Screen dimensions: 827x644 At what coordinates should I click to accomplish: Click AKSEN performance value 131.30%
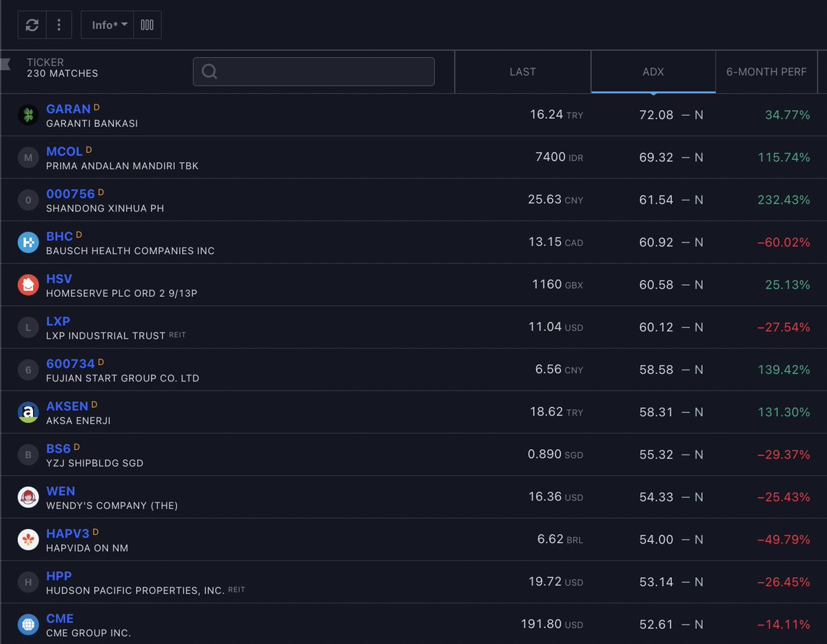[x=785, y=413]
